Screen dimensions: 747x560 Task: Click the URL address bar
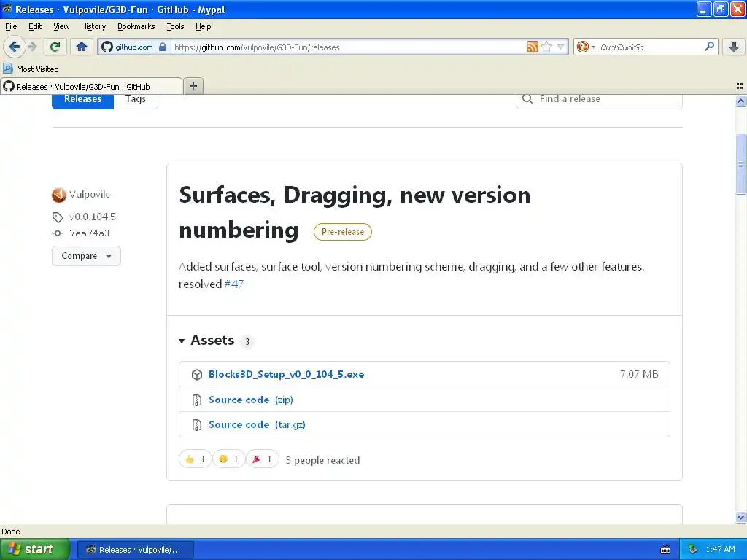pos(348,47)
